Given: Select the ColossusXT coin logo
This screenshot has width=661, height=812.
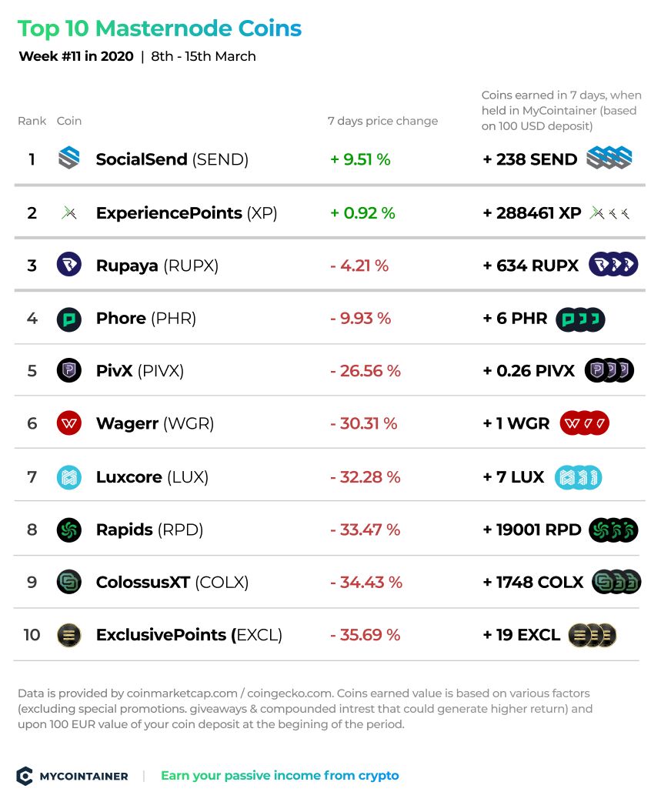Looking at the screenshot, I should tap(68, 582).
